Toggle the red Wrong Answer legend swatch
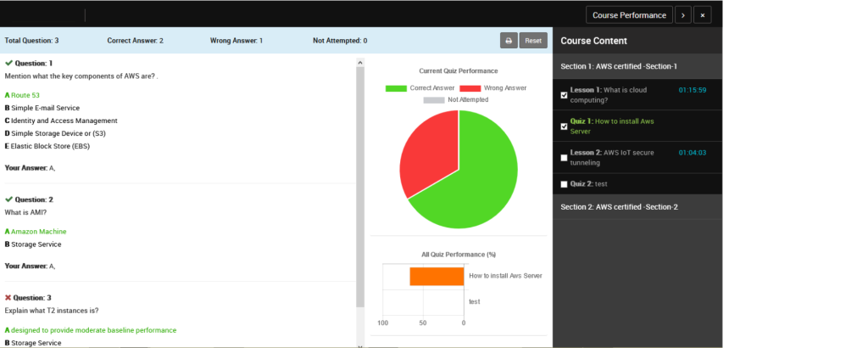Screen dimensions: 868x348 pos(470,88)
